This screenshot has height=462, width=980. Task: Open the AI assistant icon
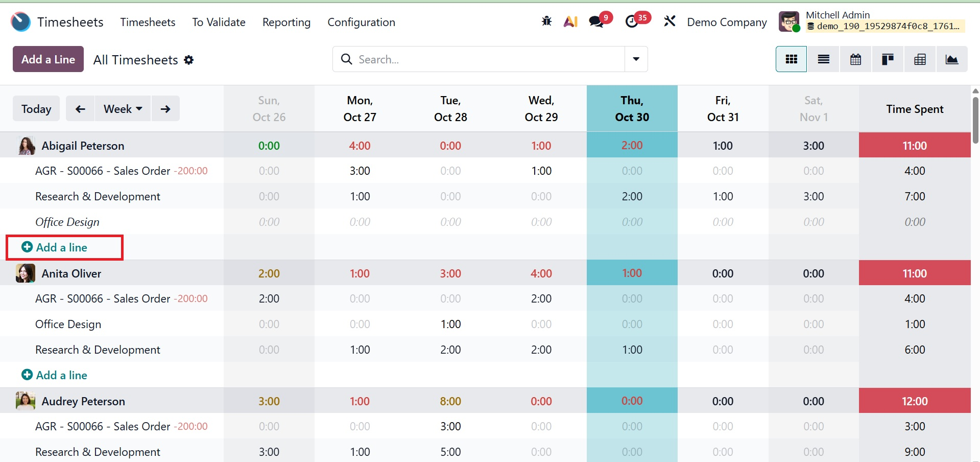[570, 21]
